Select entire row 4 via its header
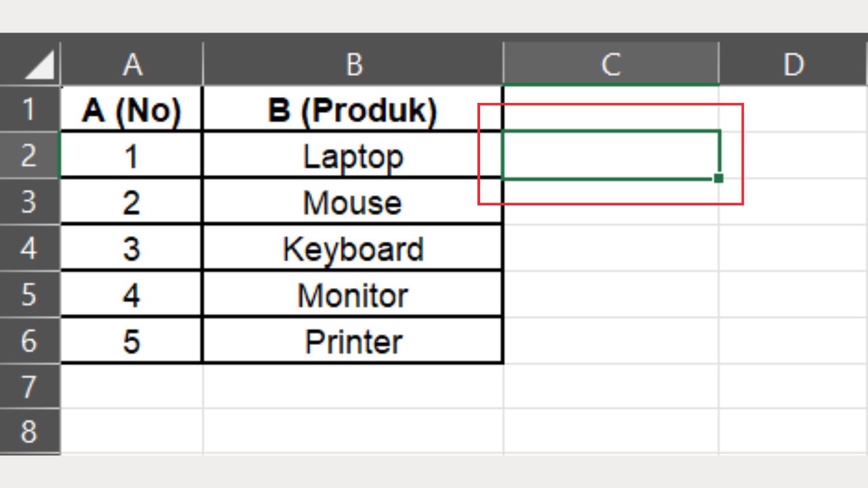The height and width of the screenshot is (488, 868). [x=30, y=248]
